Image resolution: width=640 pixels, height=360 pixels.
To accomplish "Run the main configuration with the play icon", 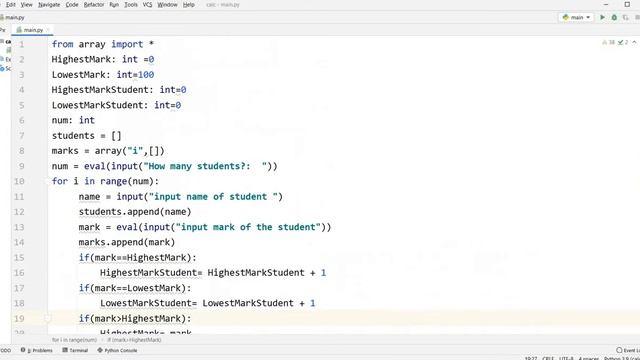I will pyautogui.click(x=602, y=18).
